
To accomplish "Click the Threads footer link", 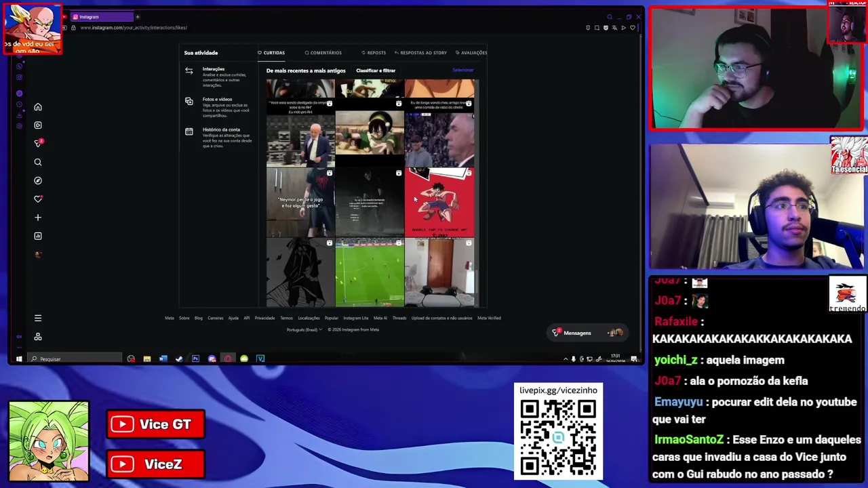I will point(399,318).
